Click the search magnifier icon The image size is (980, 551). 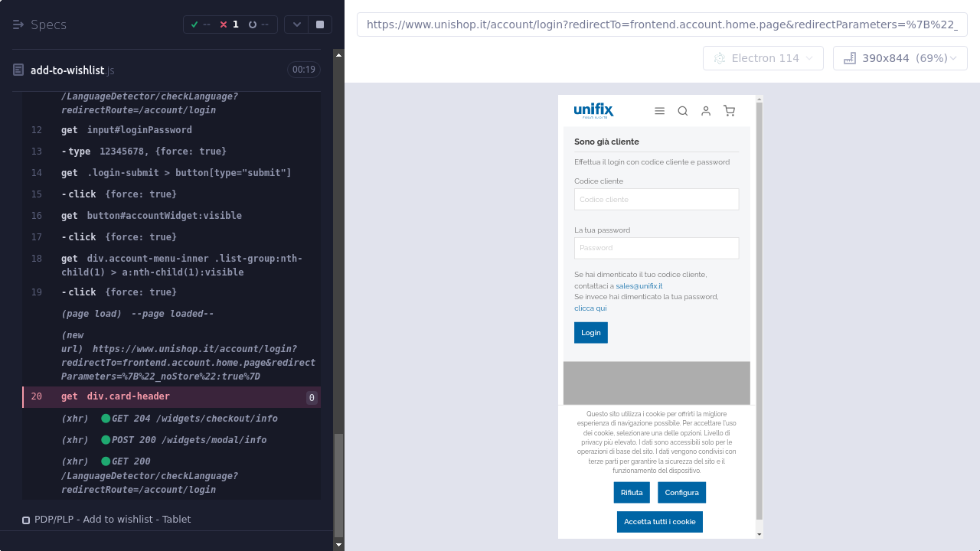[683, 111]
